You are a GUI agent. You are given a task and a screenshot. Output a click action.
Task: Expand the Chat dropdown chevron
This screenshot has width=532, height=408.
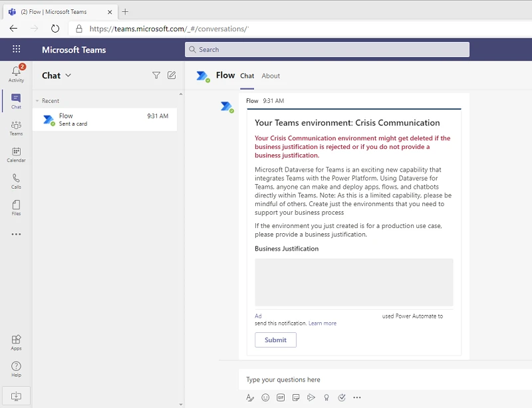[x=68, y=76]
